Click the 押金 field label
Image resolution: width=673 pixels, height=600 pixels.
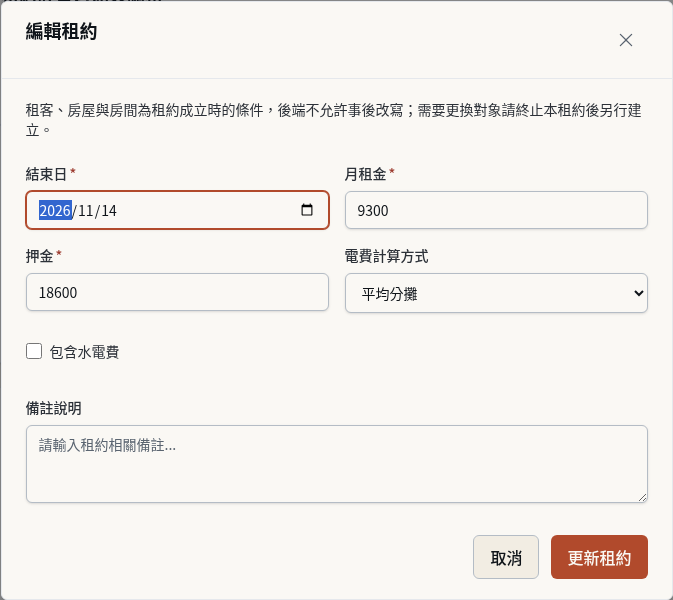39,256
